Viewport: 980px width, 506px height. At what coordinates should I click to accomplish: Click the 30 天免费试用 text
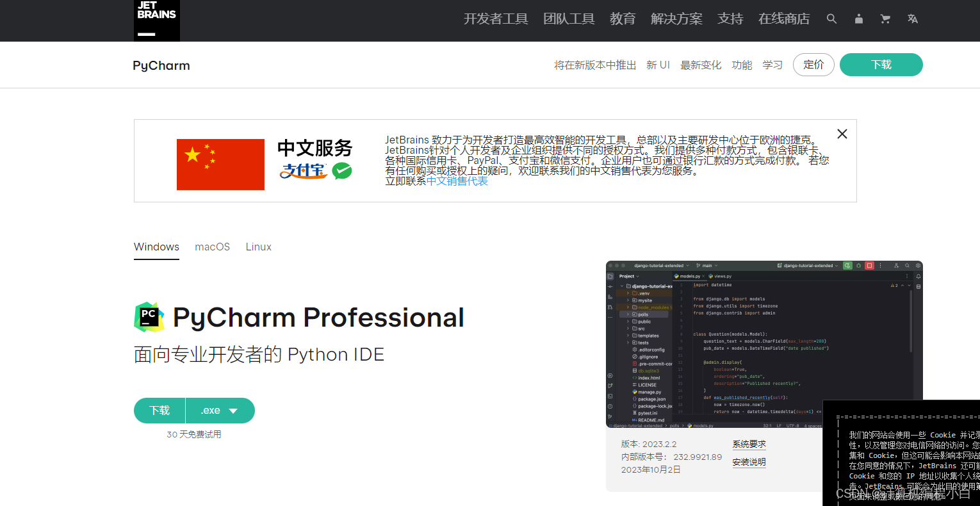pyautogui.click(x=194, y=434)
